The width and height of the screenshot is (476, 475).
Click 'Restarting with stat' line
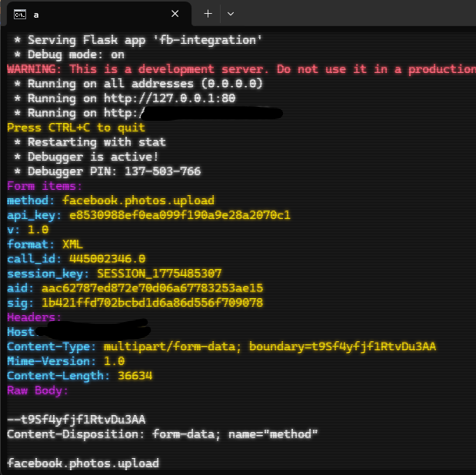pyautogui.click(x=90, y=142)
